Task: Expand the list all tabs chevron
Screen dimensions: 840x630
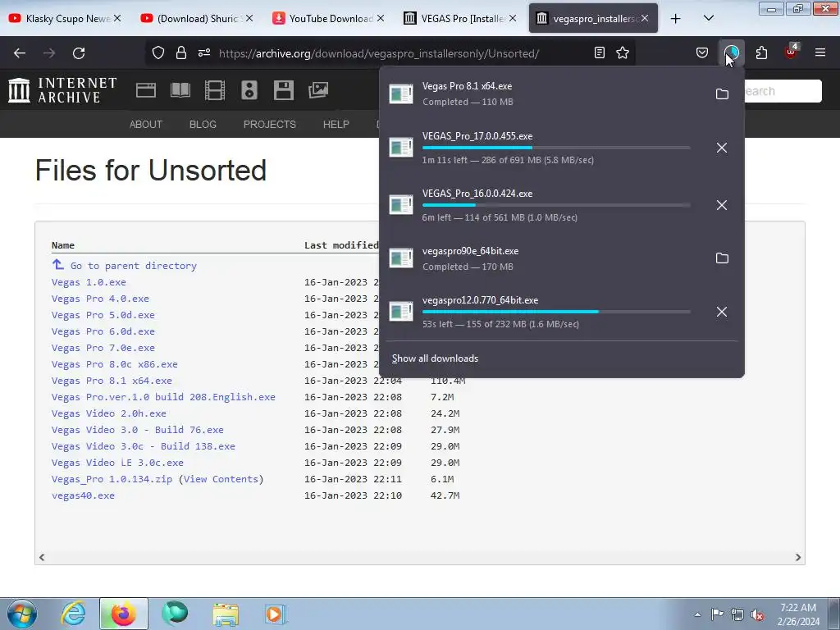Action: (x=708, y=18)
